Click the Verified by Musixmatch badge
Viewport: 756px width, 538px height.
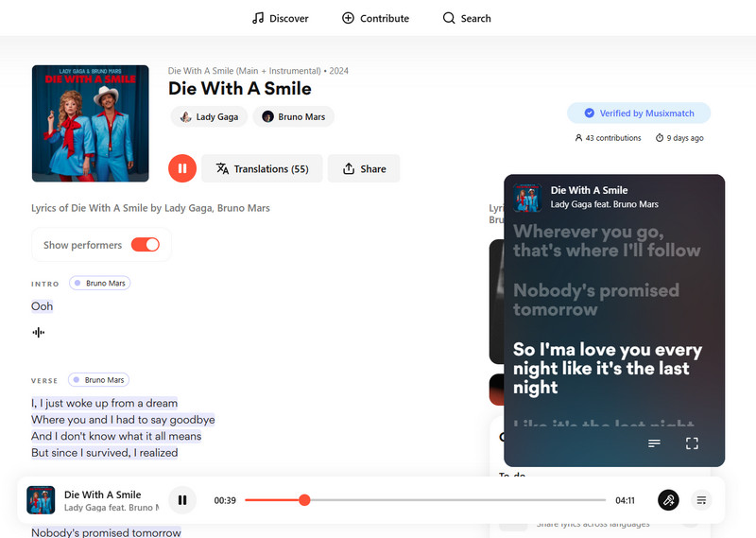(x=639, y=113)
